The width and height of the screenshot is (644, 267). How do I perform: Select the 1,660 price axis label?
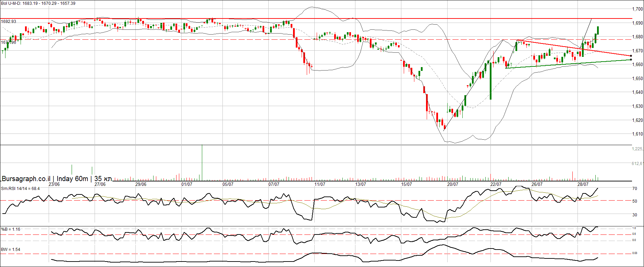click(x=637, y=65)
